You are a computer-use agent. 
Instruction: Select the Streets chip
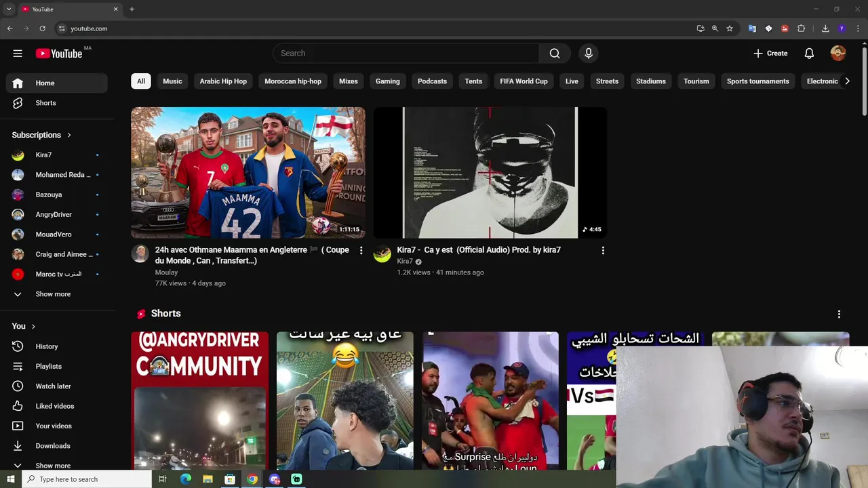pyautogui.click(x=607, y=81)
